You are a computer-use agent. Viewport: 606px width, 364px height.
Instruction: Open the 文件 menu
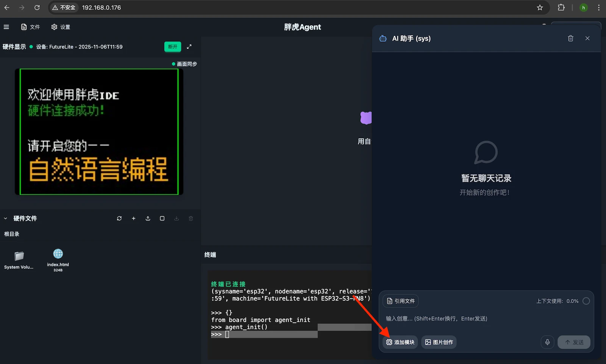(x=31, y=27)
